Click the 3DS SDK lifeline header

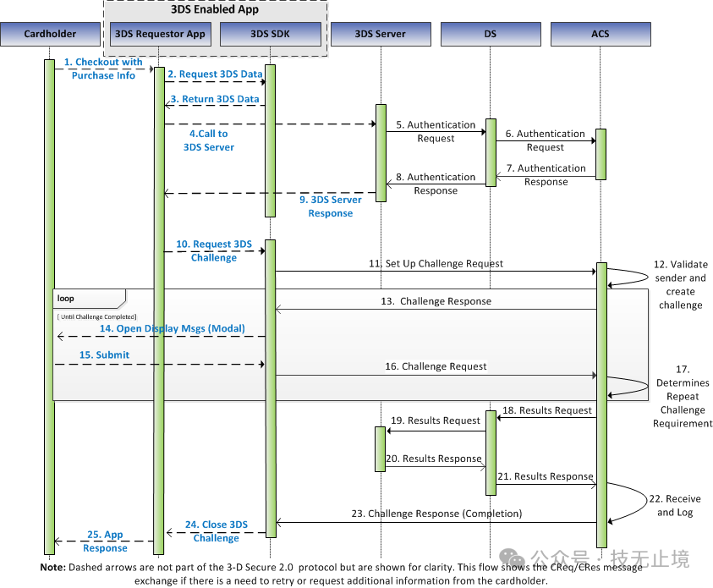coord(270,34)
